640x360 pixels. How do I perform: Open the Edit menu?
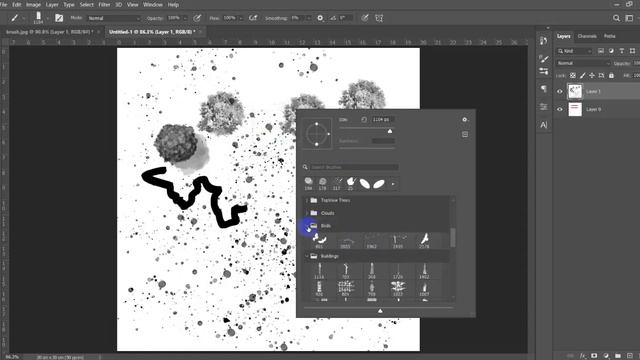coord(17,5)
